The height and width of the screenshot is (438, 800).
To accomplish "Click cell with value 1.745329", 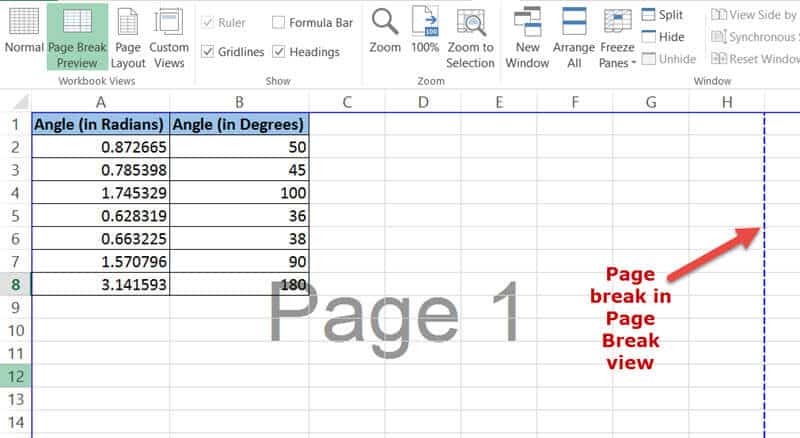I will (x=101, y=193).
